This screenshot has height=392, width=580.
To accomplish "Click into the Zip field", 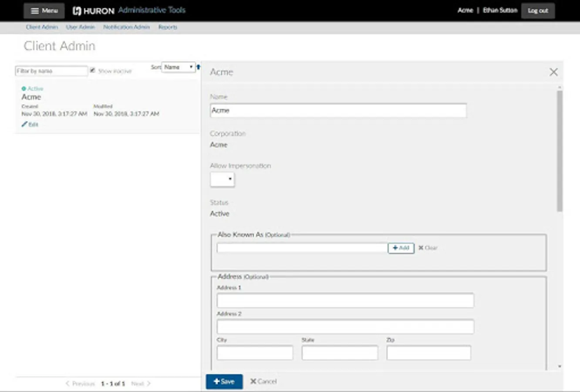I will [x=428, y=353].
